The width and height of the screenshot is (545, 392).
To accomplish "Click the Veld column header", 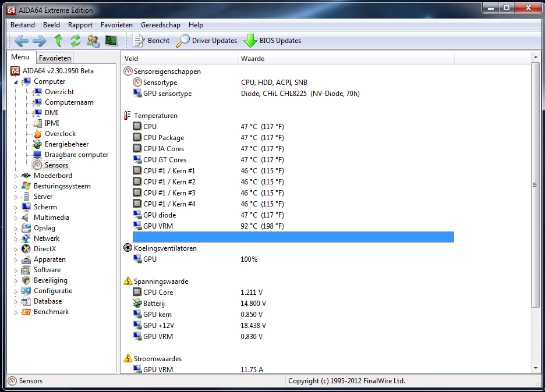I will [179, 59].
